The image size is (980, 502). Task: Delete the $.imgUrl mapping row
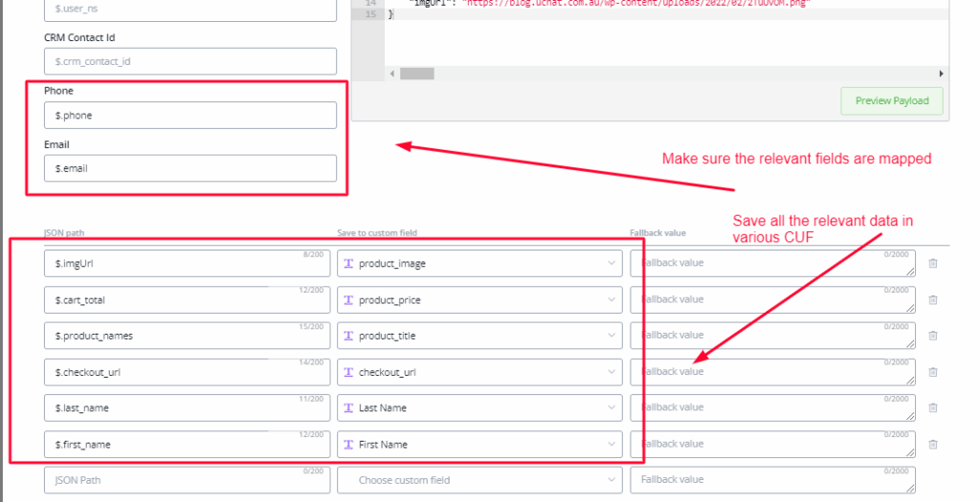[x=933, y=264]
